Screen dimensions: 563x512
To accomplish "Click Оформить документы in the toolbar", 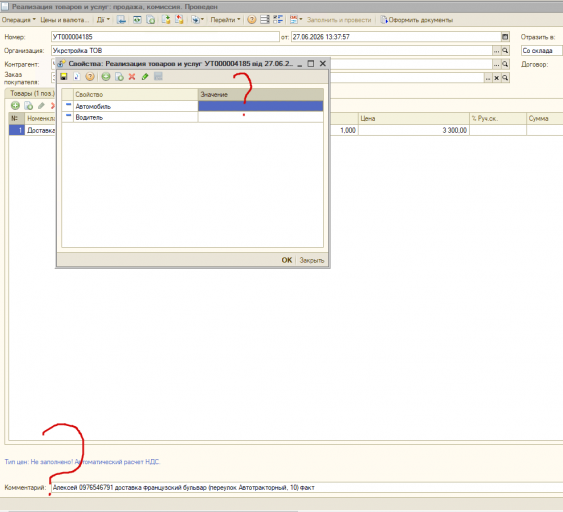I will pos(417,20).
